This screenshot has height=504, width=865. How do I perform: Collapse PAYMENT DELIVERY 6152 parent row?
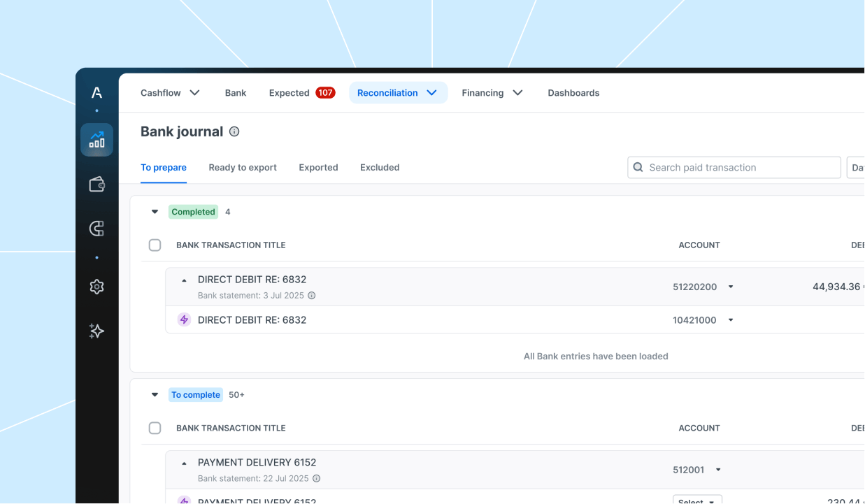click(x=184, y=463)
